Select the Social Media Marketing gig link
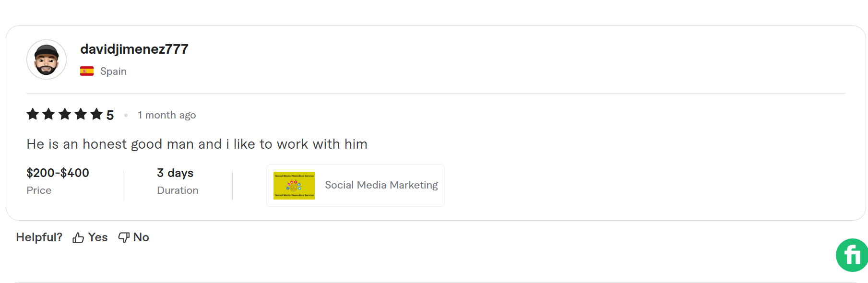The image size is (868, 283). pos(381,185)
